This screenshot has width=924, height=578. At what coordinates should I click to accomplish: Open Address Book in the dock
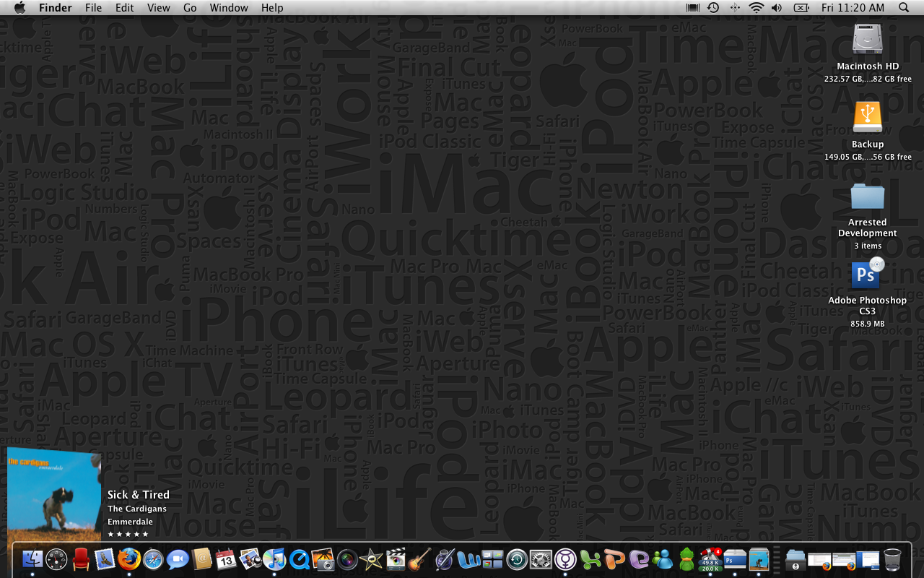[202, 559]
